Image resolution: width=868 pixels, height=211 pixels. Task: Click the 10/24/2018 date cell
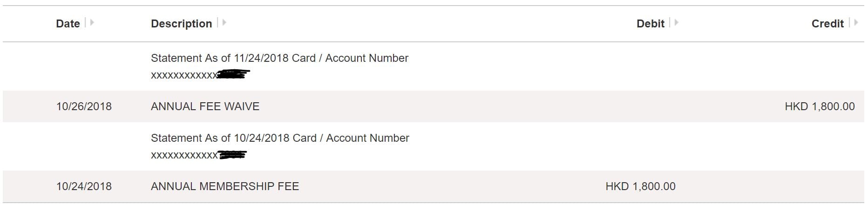(84, 186)
